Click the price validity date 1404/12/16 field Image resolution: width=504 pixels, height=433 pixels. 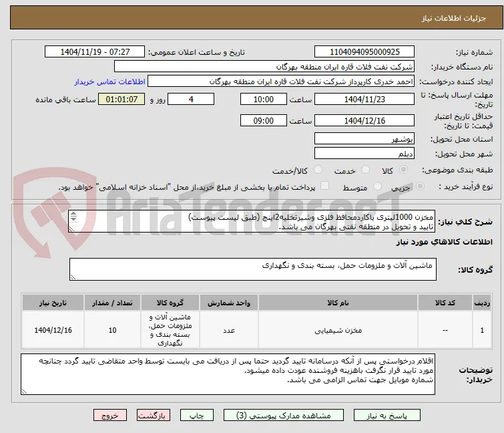pyautogui.click(x=364, y=120)
